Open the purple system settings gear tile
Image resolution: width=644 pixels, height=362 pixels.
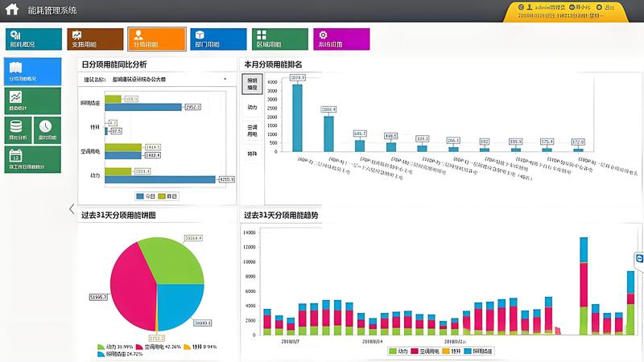click(341, 39)
